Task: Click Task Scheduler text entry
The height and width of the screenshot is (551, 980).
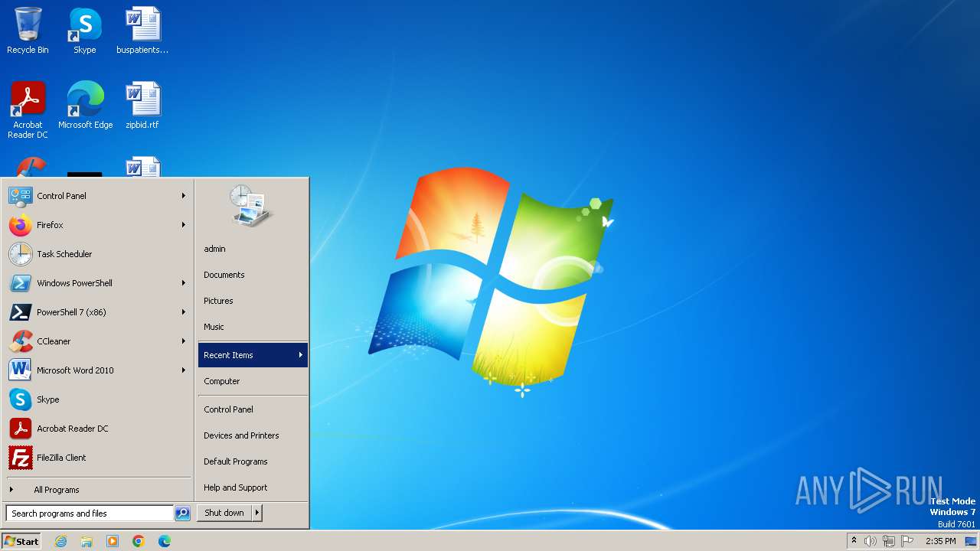Action: [64, 254]
